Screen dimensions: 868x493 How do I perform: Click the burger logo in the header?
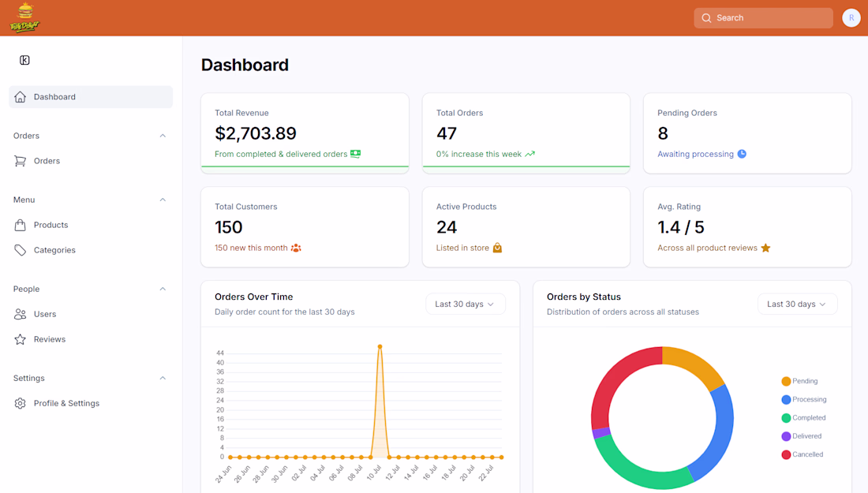click(x=25, y=17)
